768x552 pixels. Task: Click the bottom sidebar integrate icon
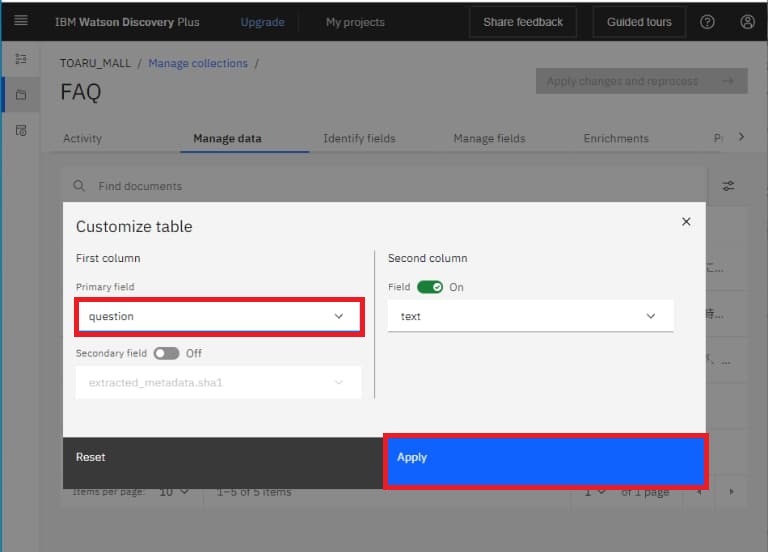(x=21, y=131)
